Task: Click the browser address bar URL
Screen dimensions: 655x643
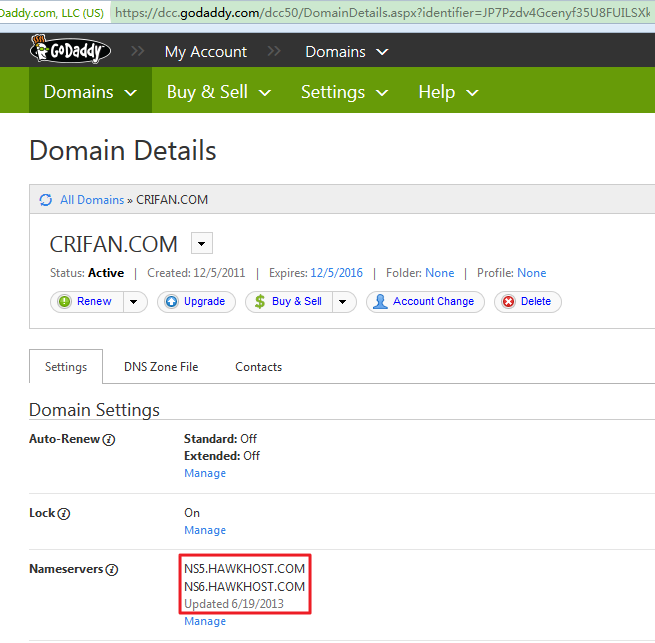Action: coord(382,13)
